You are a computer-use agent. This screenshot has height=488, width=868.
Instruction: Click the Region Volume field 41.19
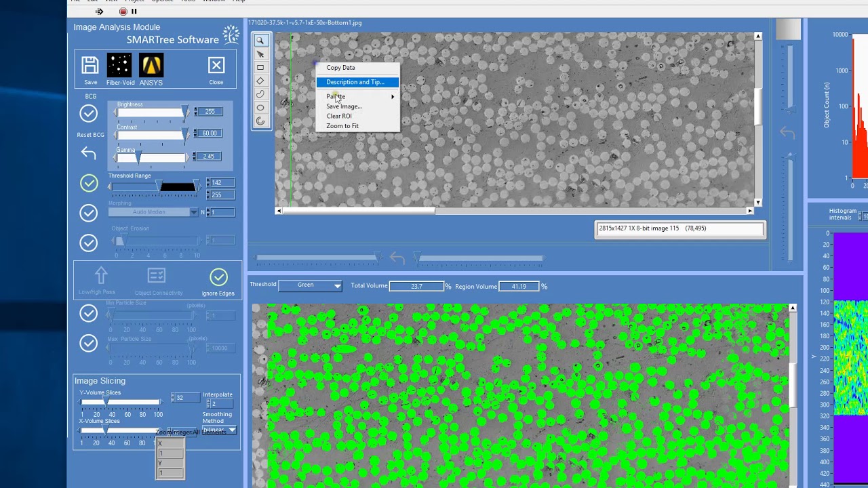pyautogui.click(x=519, y=286)
